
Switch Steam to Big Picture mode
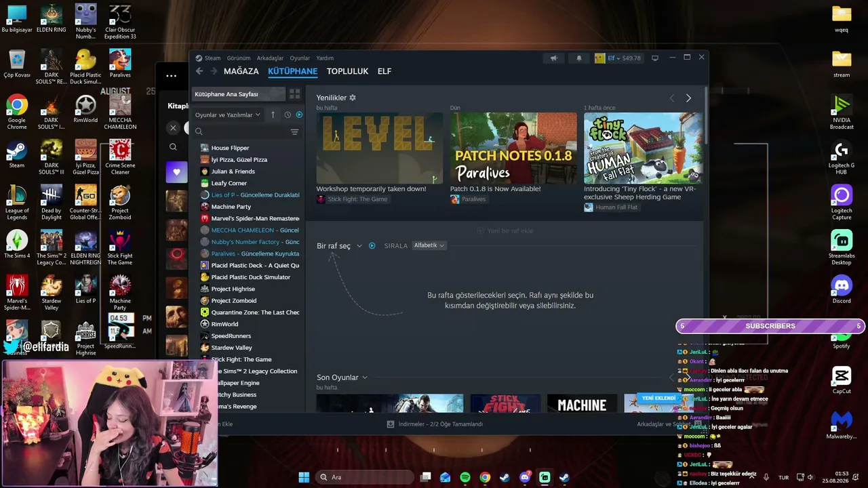655,58
